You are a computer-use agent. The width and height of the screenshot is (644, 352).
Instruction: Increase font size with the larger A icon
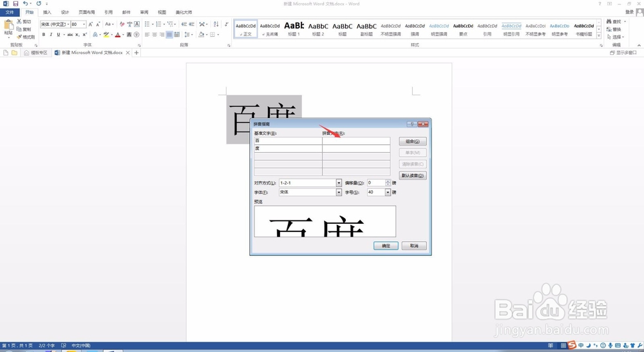pyautogui.click(x=90, y=24)
